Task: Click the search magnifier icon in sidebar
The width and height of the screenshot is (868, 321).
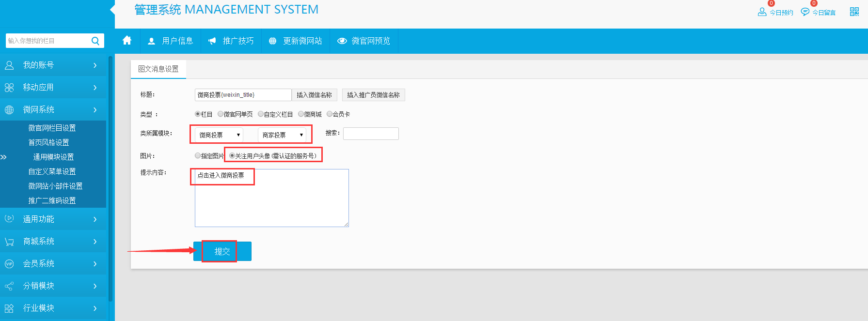Action: click(x=95, y=41)
